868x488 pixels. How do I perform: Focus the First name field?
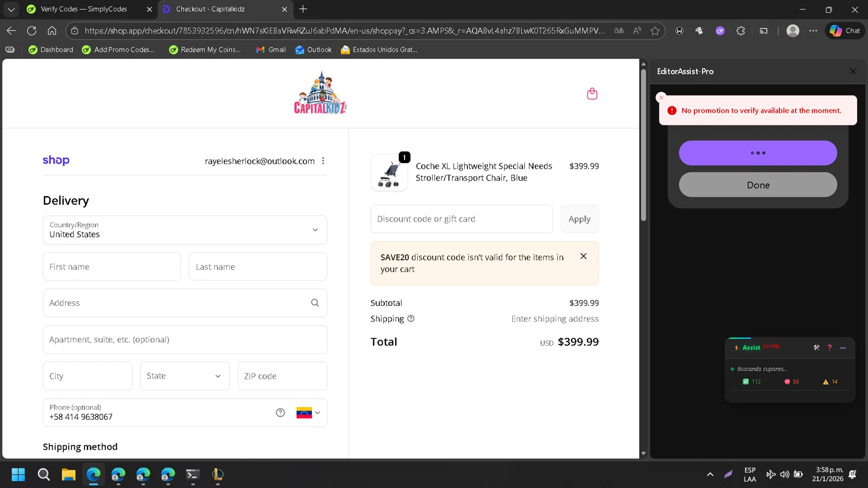(x=112, y=267)
